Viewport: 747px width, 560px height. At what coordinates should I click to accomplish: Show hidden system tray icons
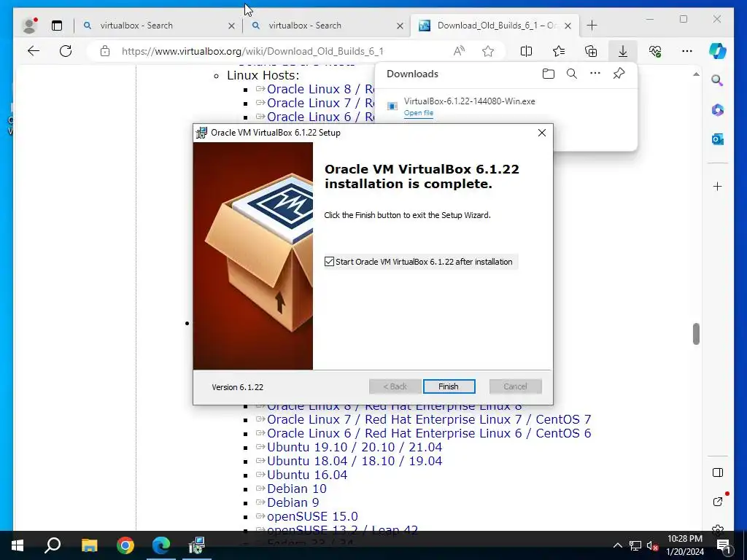(x=617, y=545)
